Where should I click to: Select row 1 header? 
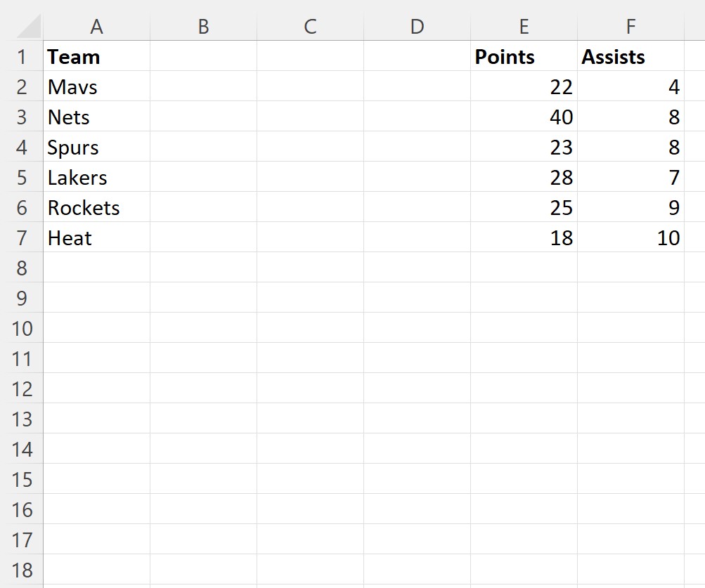point(22,56)
